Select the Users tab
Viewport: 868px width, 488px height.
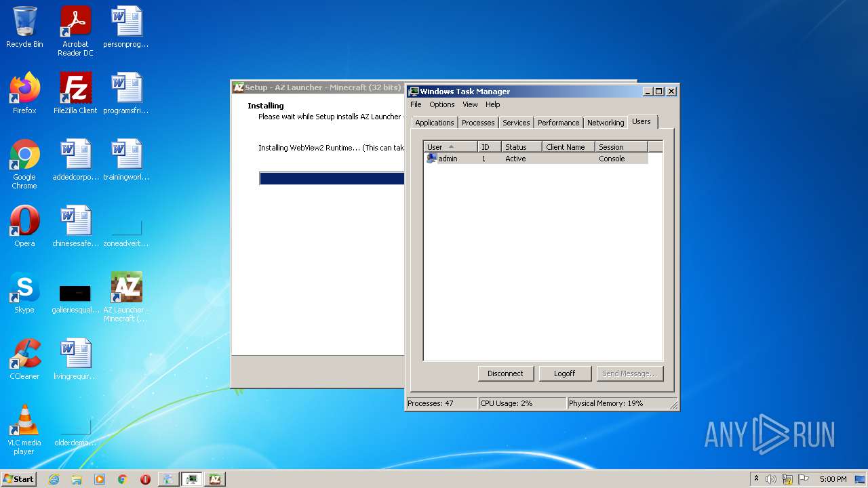pyautogui.click(x=642, y=121)
